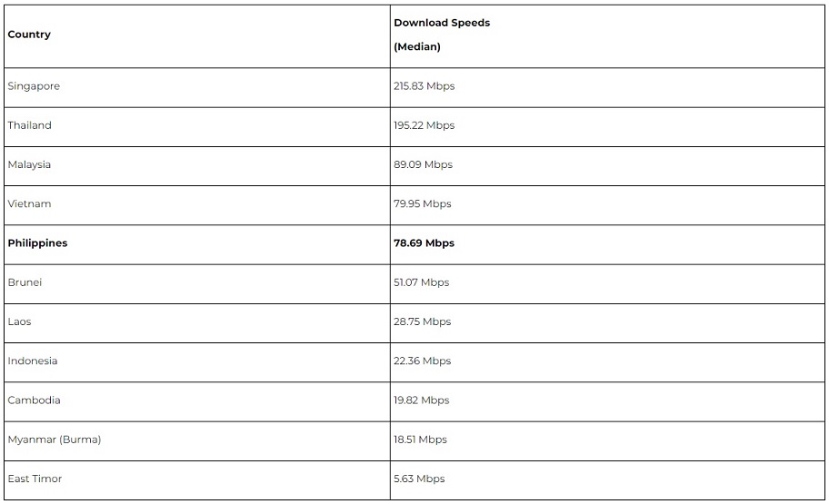The image size is (829, 504).
Task: Click the Indonesia country cell
Action: coord(33,361)
